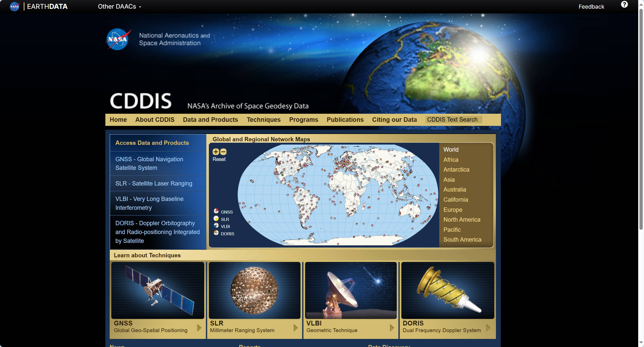This screenshot has width=644, height=347.
Task: Open the Data and Products menu
Action: 210,120
